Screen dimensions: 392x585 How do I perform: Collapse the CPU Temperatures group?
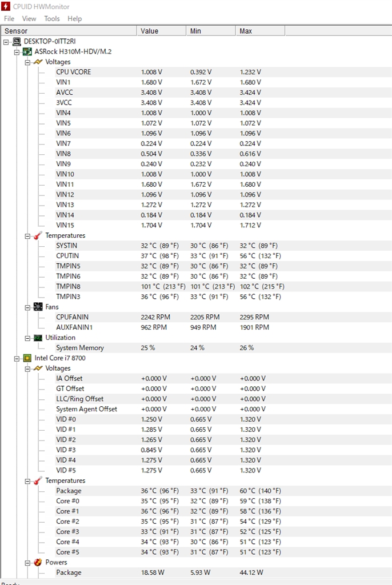27,481
